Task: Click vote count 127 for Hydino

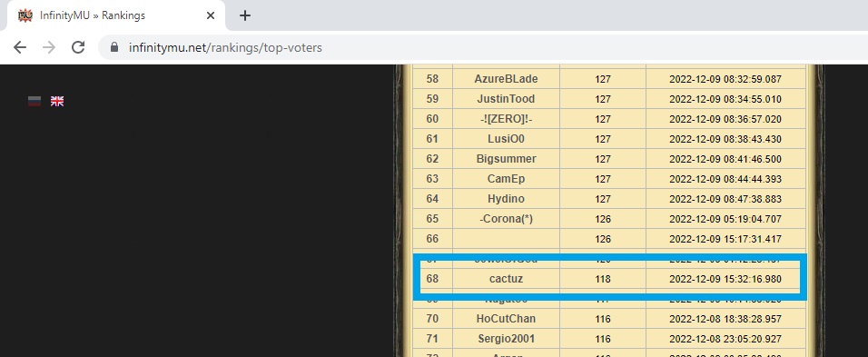Action: click(x=603, y=199)
